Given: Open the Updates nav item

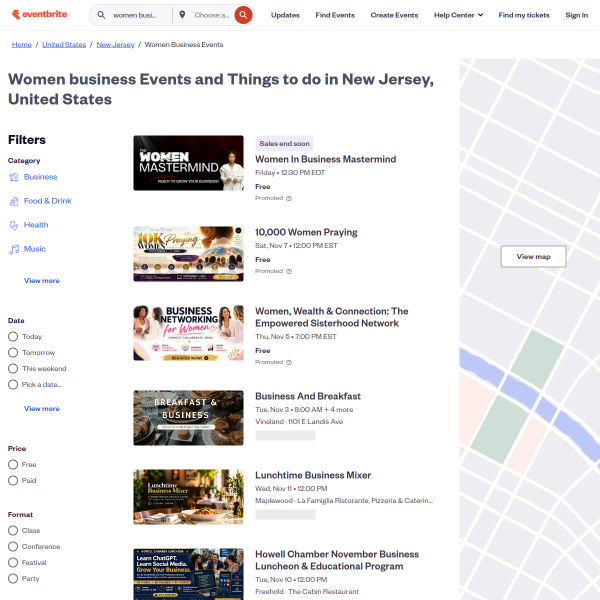Looking at the screenshot, I should [285, 15].
